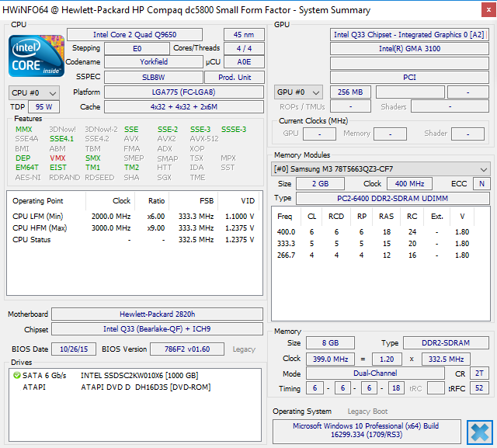Image resolution: width=497 pixels, height=448 pixels.
Task: Select the CPU HFM (Max) row
Action: pyautogui.click(x=133, y=228)
